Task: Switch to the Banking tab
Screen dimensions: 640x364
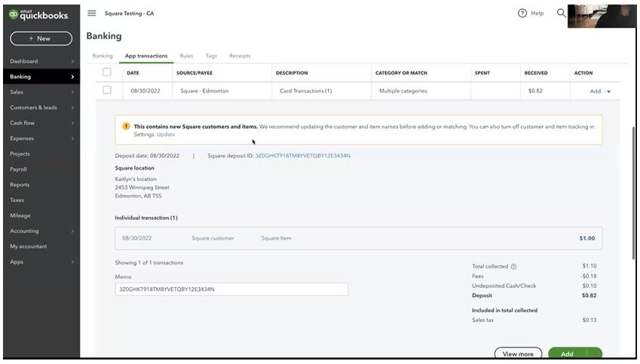Action: [x=103, y=56]
